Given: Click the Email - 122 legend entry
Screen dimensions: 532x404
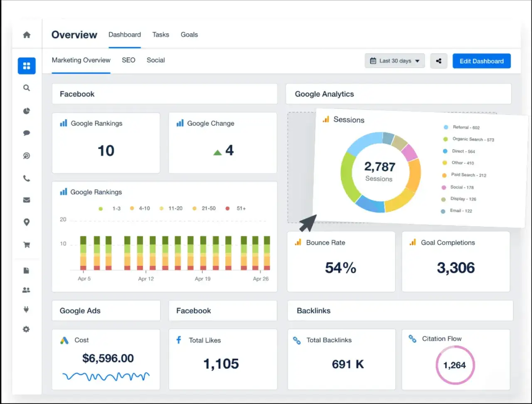Looking at the screenshot, I should coord(456,211).
